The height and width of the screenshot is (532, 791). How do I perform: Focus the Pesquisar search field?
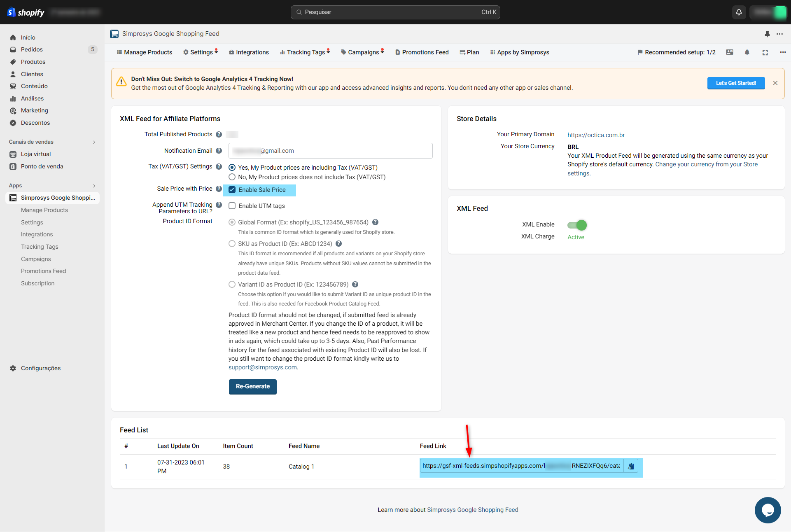[x=395, y=12]
